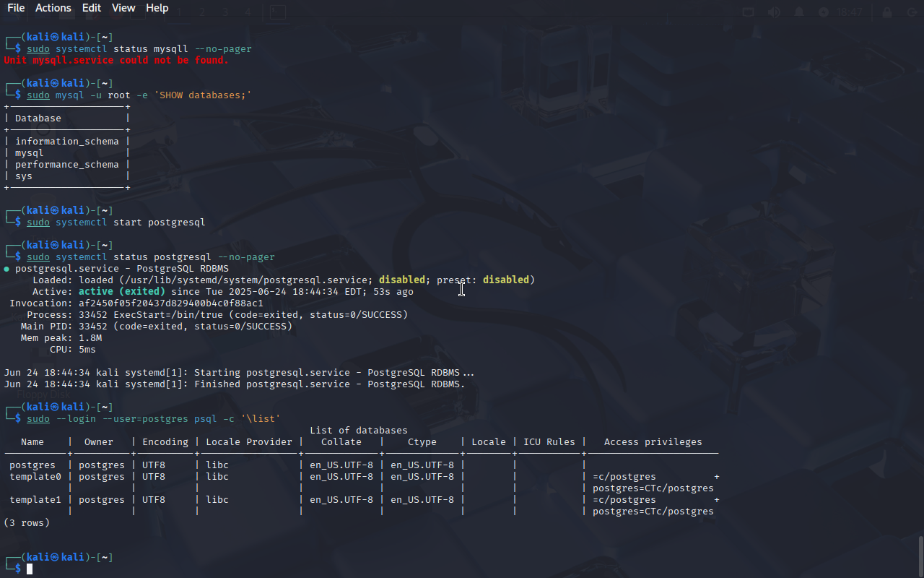
Task: Click the 'ICU Rules' column header
Action: tap(549, 441)
